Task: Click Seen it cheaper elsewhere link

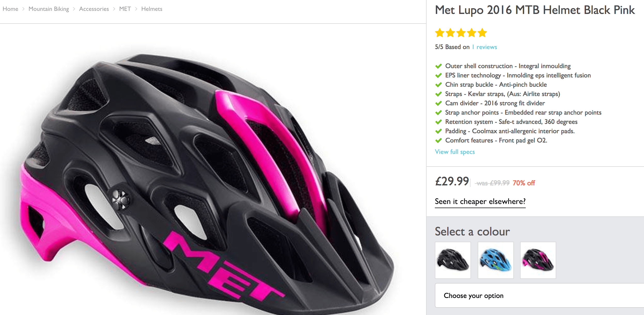Action: click(480, 201)
